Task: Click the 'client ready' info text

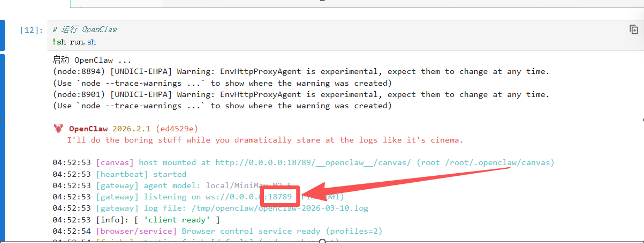Action: 177,220
